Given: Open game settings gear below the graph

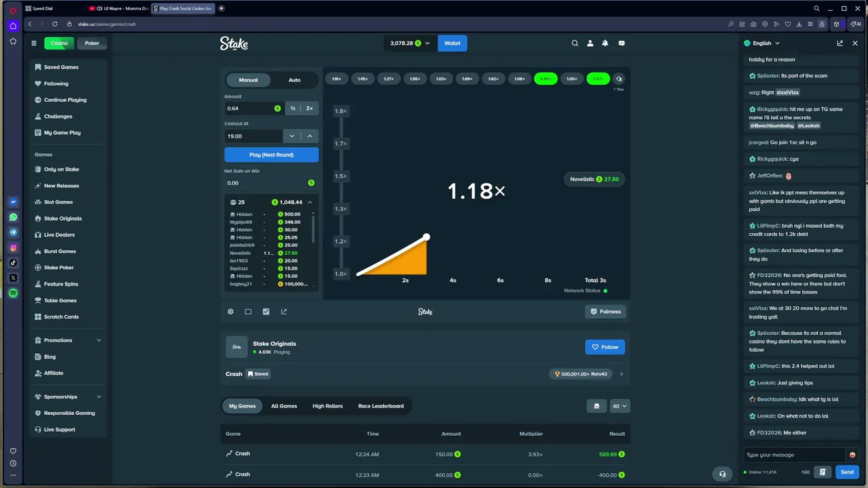Looking at the screenshot, I should pyautogui.click(x=231, y=312).
